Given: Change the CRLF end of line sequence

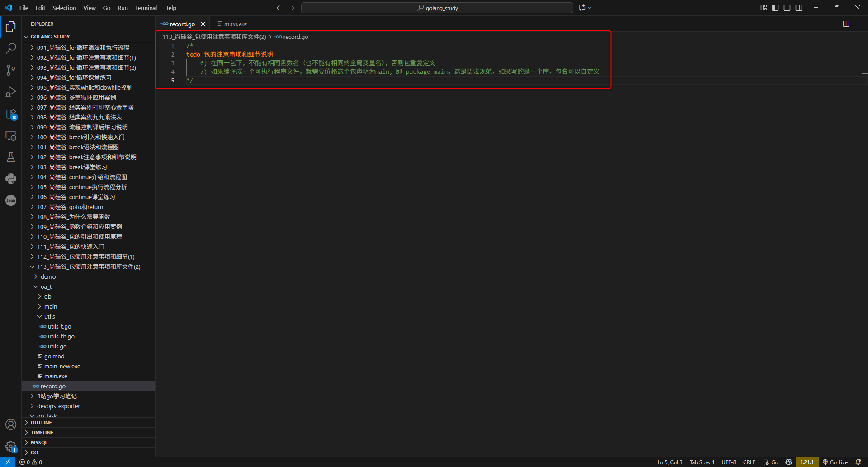Looking at the screenshot, I should [x=749, y=462].
